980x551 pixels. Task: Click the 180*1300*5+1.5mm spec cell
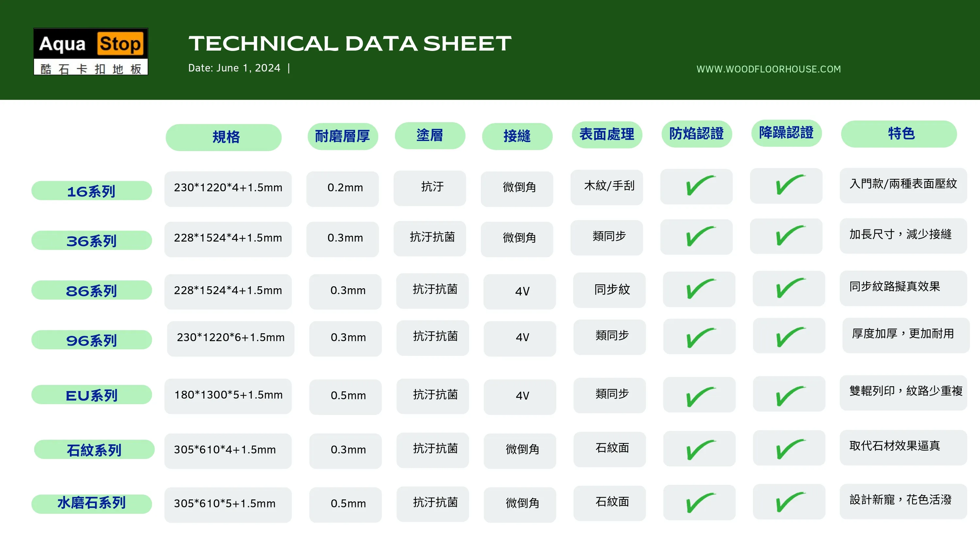pos(228,396)
